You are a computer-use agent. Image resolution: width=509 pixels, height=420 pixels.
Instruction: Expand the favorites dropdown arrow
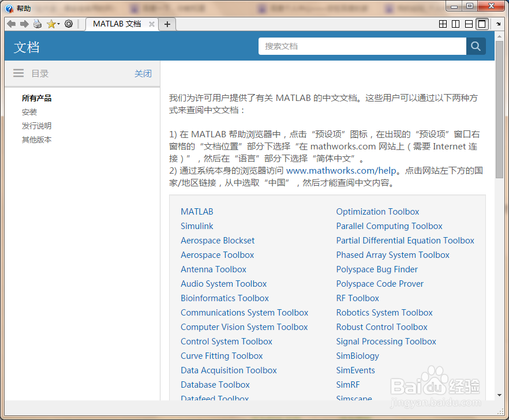[x=59, y=24]
